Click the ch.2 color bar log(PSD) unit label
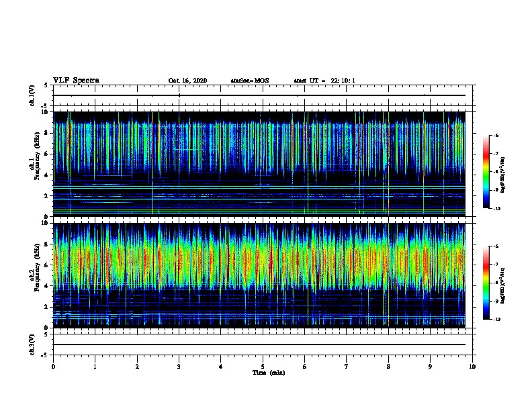532x411 pixels. coord(503,285)
